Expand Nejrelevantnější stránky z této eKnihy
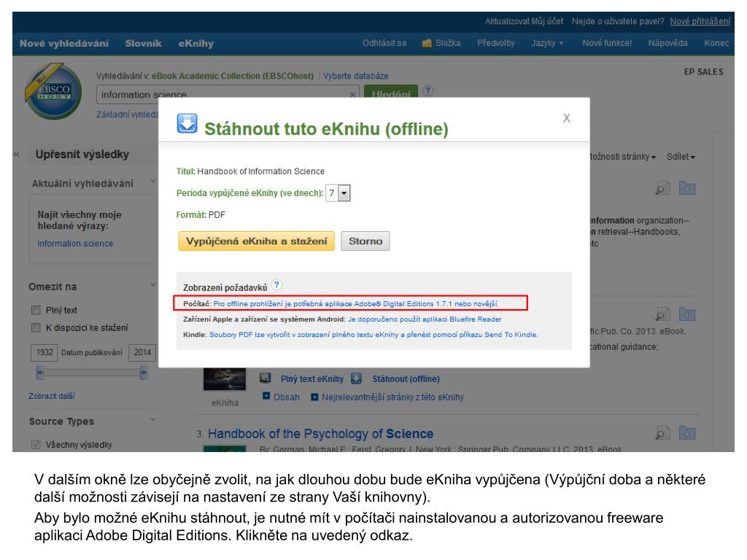The width and height of the screenshot is (747, 560). [x=314, y=397]
